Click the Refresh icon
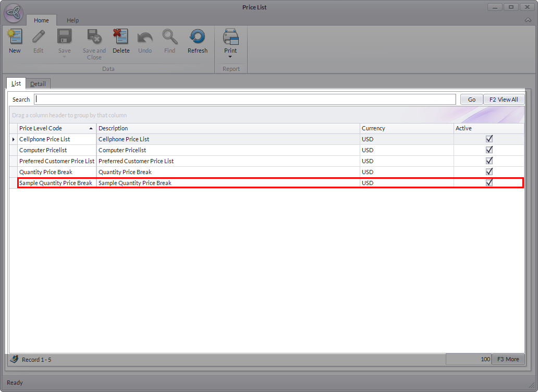538x392 pixels. tap(198, 37)
